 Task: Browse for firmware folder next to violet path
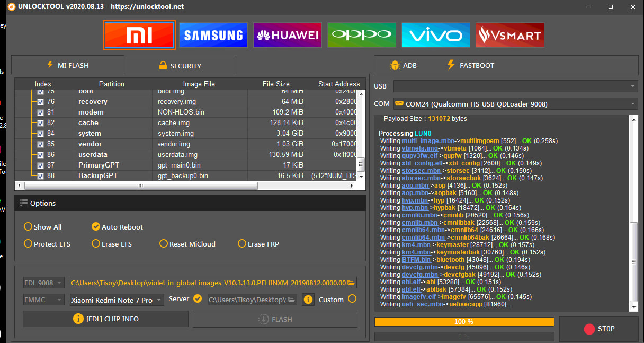(x=351, y=283)
